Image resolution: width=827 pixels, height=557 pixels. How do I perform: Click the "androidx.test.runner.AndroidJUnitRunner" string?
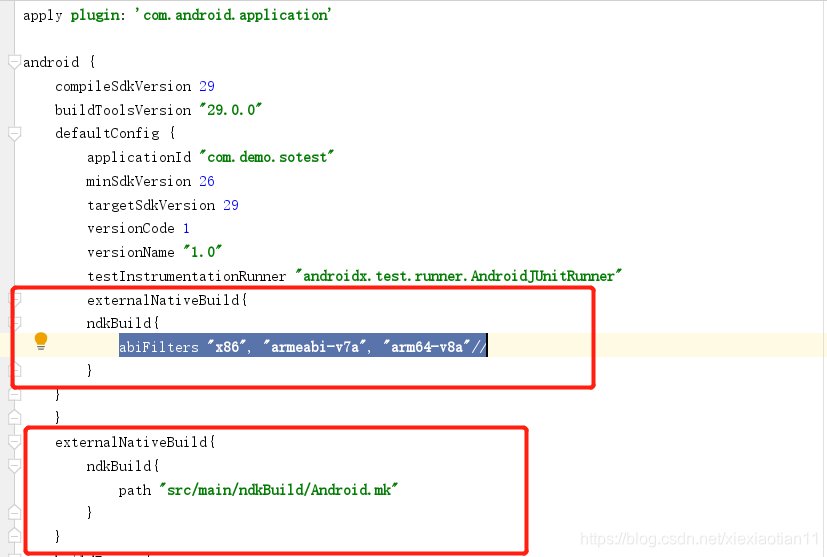[x=458, y=276]
